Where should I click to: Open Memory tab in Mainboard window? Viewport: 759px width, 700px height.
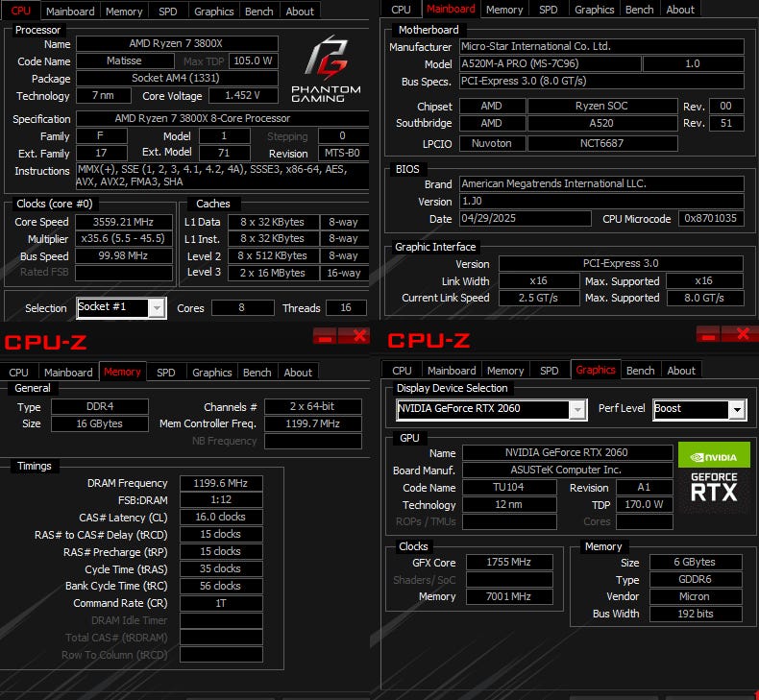[504, 10]
